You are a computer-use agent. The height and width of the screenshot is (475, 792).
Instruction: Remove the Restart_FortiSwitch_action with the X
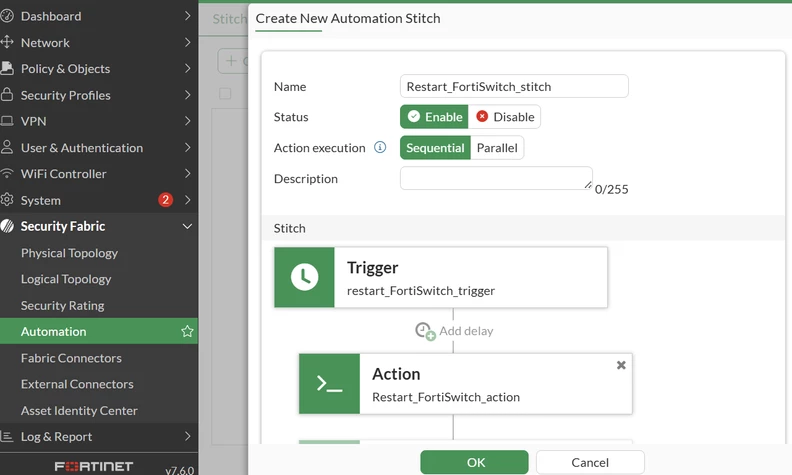coord(621,365)
